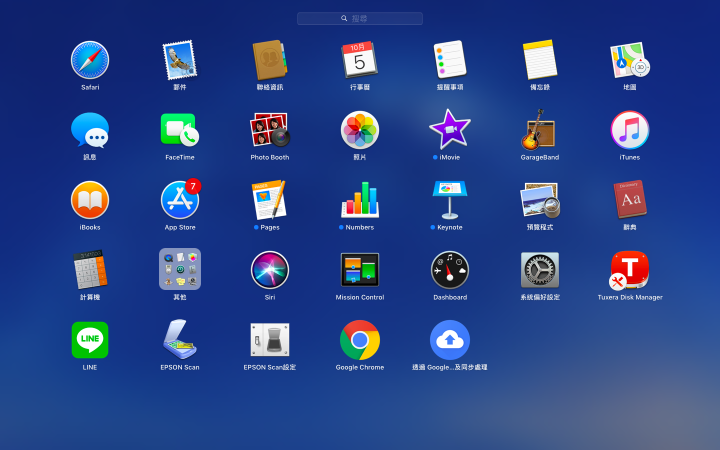Screen dimensions: 720x450
Task: Open Numbers spreadsheet app
Action: click(x=360, y=200)
